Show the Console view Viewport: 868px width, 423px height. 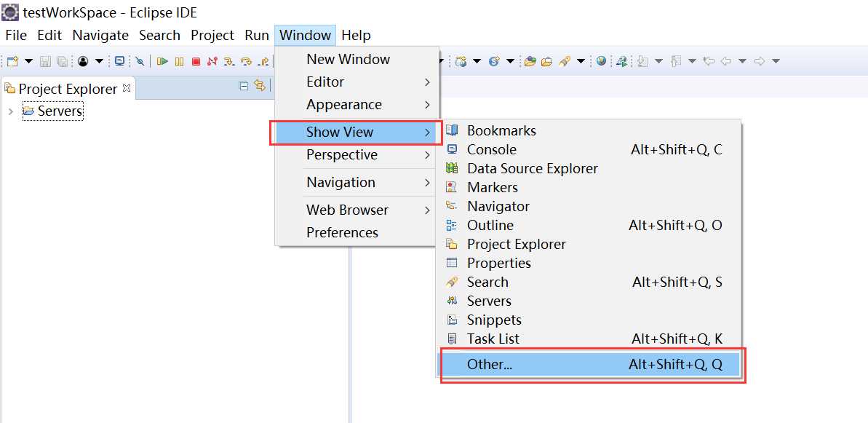coord(589,149)
